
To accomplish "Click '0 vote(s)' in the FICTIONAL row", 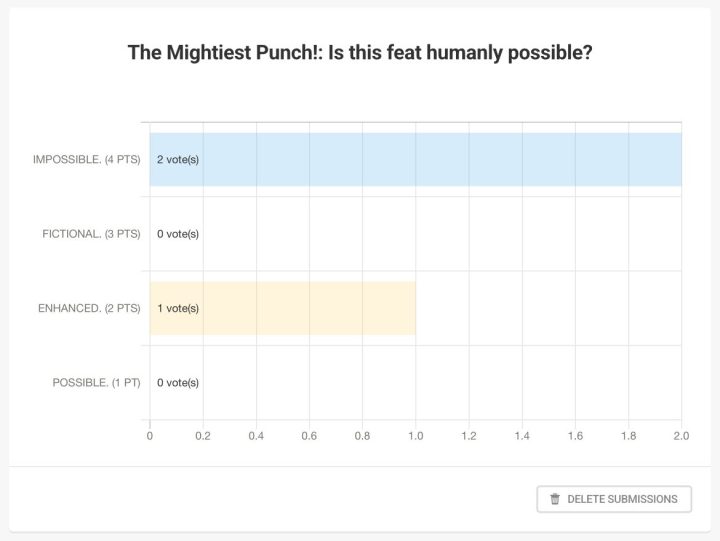I will pos(178,234).
